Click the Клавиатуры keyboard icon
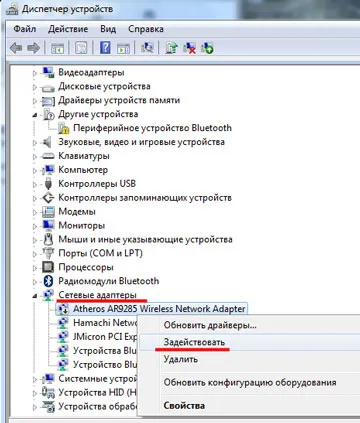Image resolution: width=360 pixels, height=423 pixels. click(x=48, y=156)
